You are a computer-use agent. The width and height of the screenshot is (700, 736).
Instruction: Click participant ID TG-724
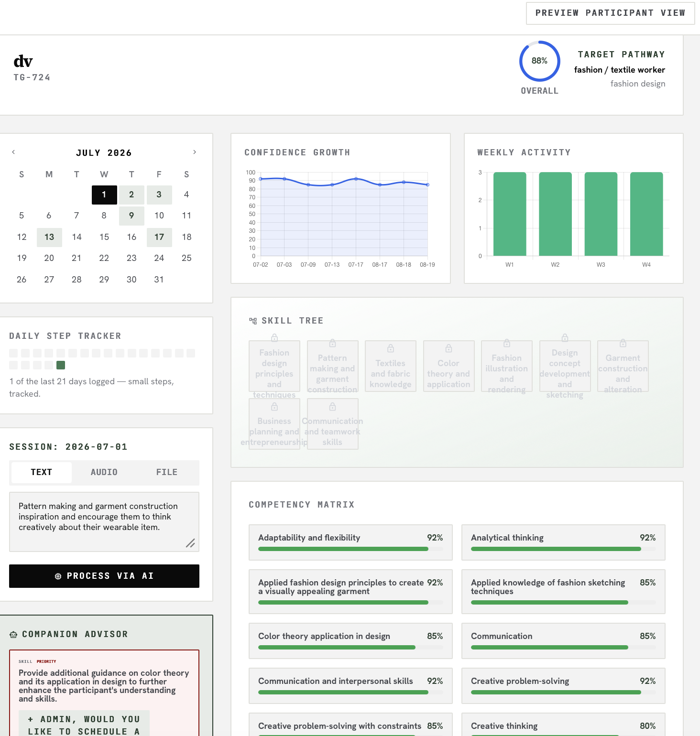32,77
